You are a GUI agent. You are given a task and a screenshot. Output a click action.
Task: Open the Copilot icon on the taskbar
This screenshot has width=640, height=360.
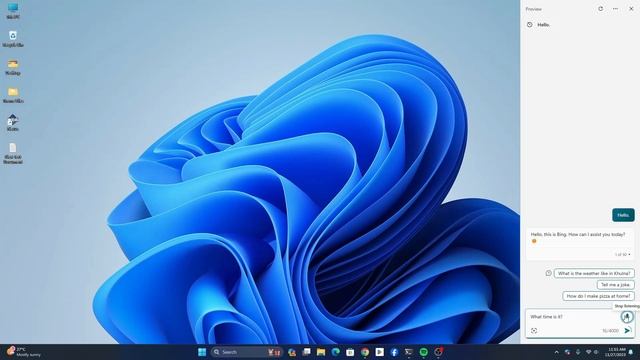[x=291, y=352]
